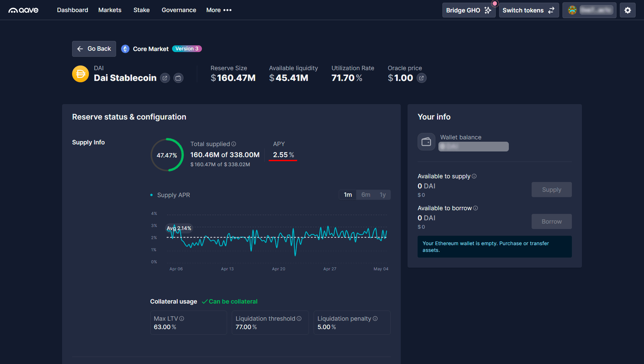Image resolution: width=644 pixels, height=364 pixels.
Task: Select the 6m chart timeframe
Action: pos(366,195)
